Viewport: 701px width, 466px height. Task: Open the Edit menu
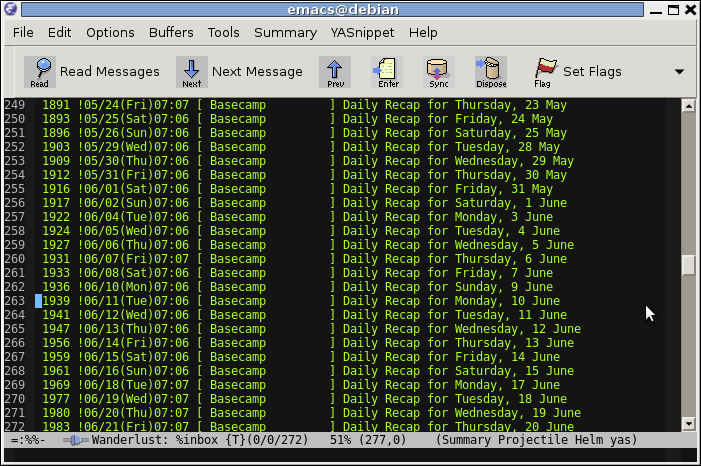[59, 33]
